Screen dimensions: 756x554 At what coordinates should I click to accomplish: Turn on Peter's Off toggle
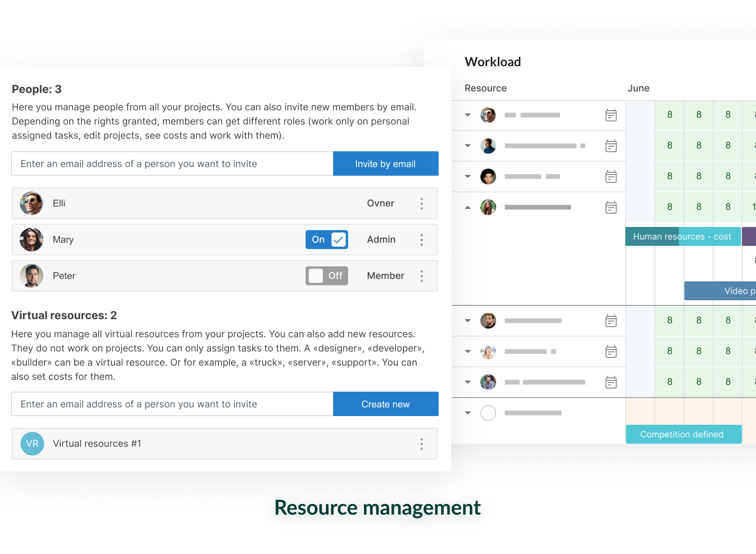[x=326, y=276]
